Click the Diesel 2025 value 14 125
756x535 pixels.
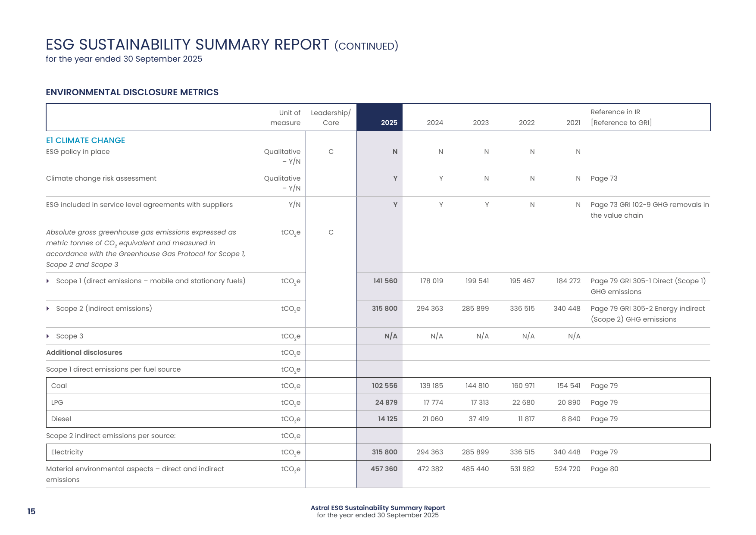coord(388,419)
